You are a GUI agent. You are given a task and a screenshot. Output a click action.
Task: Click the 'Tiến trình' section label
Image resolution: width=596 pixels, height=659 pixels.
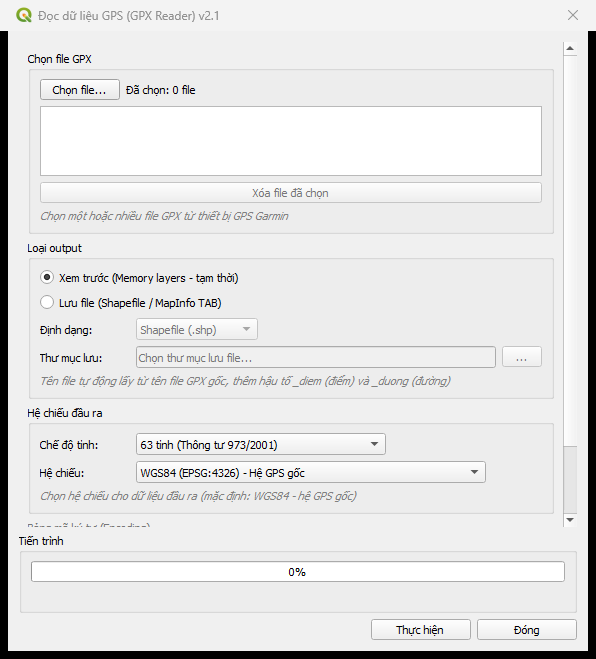click(x=41, y=541)
